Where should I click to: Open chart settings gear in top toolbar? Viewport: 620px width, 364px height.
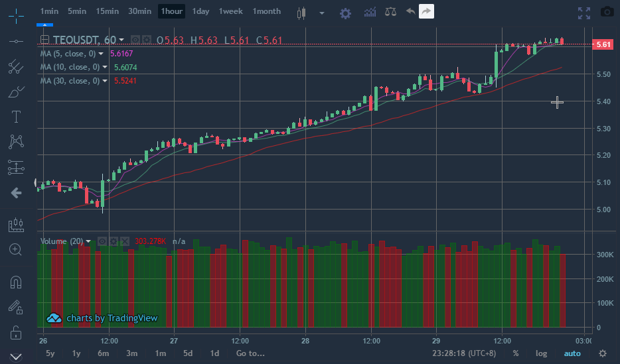point(345,13)
